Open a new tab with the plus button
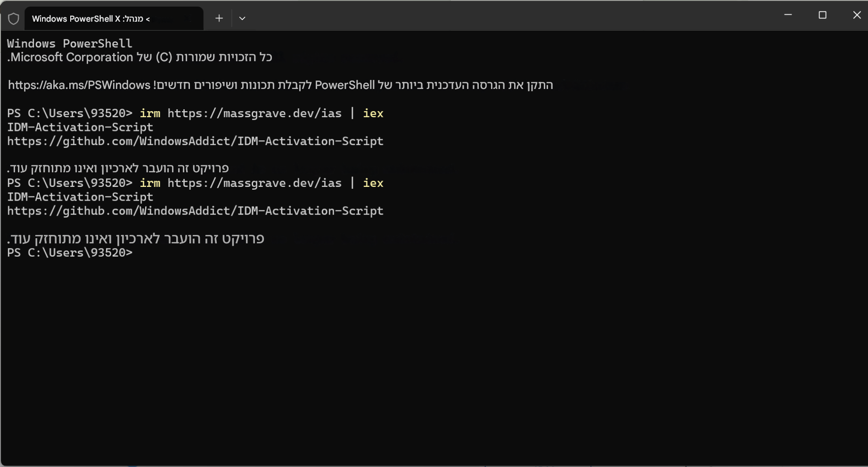The height and width of the screenshot is (467, 868). (x=219, y=18)
